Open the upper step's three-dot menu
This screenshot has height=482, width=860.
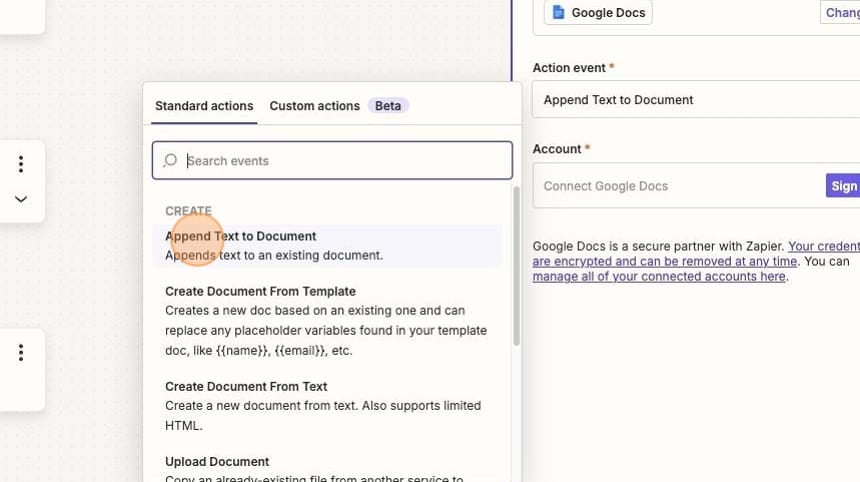pos(21,164)
